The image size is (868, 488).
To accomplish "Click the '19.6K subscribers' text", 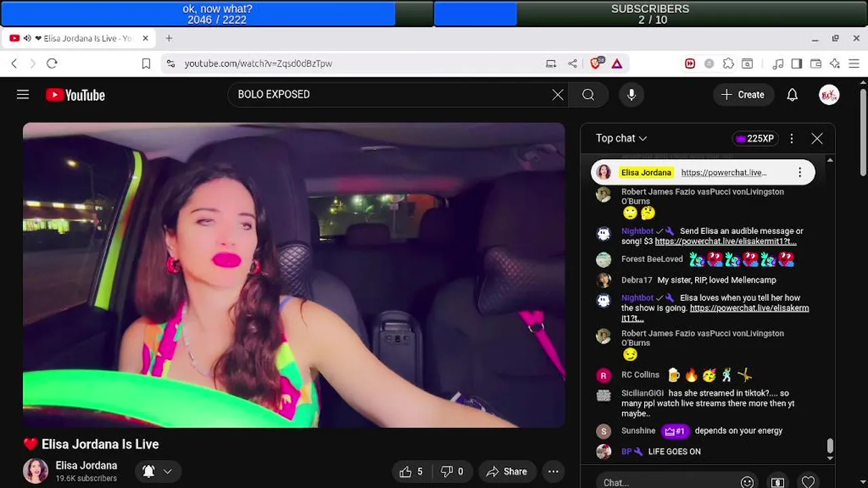I will pos(86,479).
